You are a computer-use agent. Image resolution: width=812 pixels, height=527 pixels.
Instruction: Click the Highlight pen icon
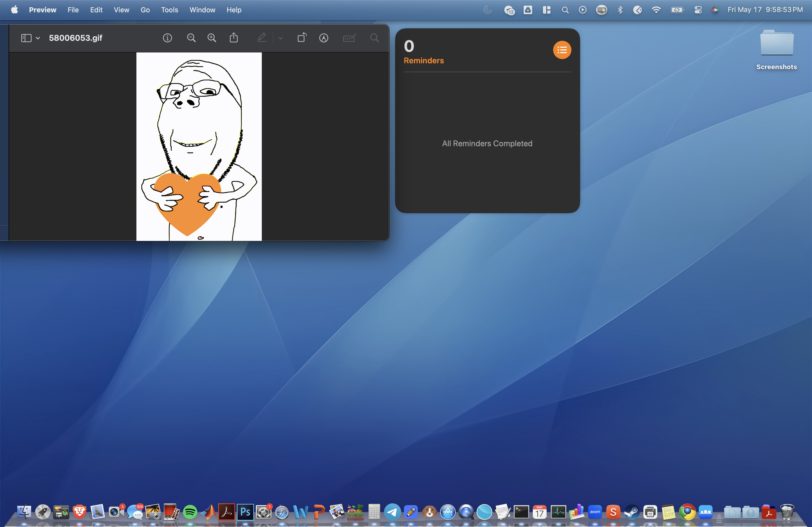262,38
